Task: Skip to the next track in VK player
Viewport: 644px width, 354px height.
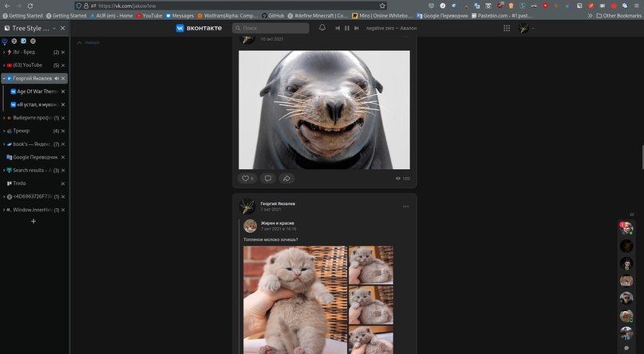Action: click(x=357, y=28)
